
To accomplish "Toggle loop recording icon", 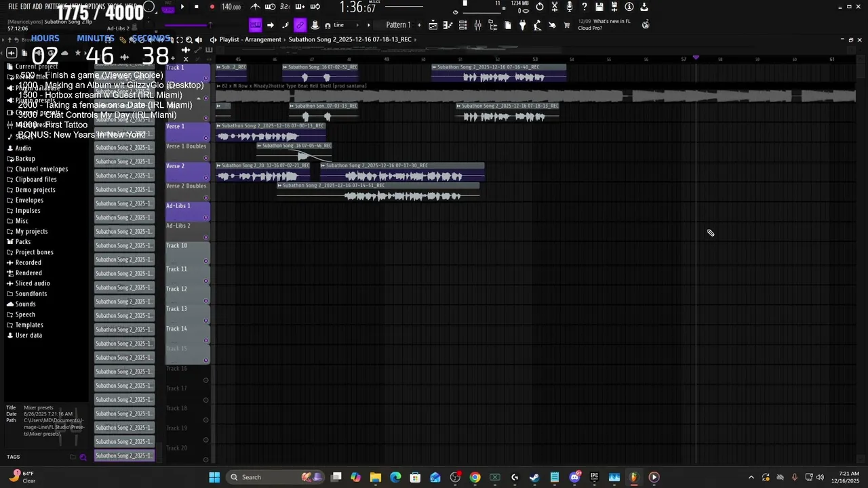I will point(315,7).
